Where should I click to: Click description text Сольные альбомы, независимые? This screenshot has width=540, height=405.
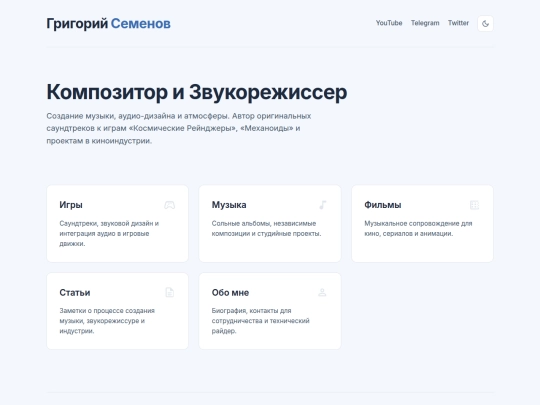tap(266, 228)
